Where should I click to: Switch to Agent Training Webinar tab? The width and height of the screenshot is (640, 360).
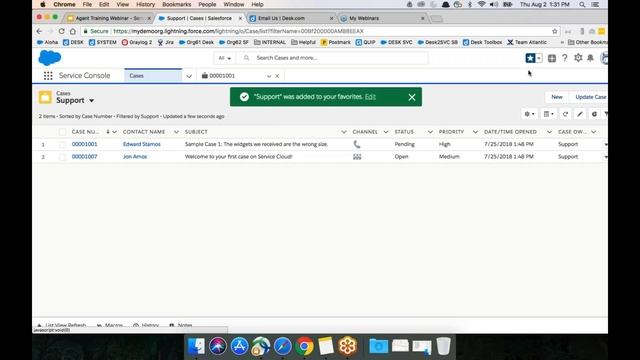109,18
